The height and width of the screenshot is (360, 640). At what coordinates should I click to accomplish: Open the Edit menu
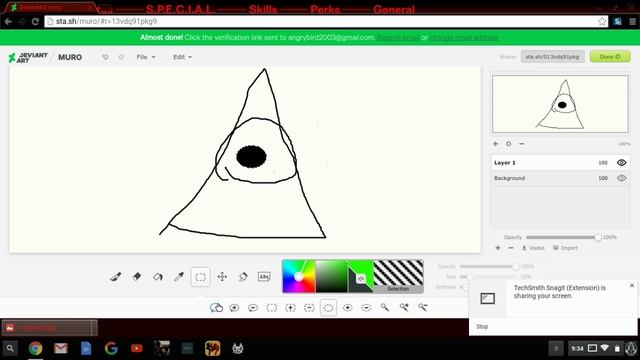tap(182, 57)
